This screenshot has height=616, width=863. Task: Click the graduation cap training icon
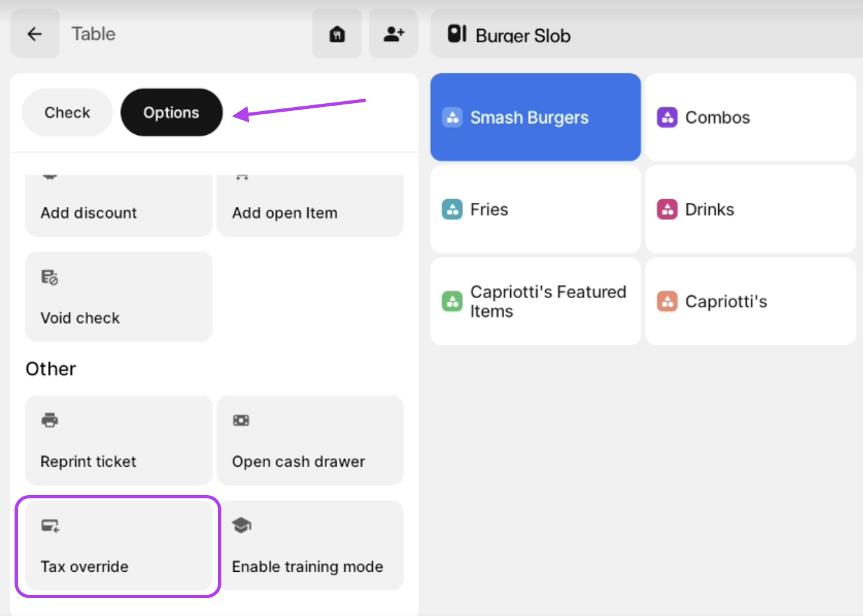241,525
